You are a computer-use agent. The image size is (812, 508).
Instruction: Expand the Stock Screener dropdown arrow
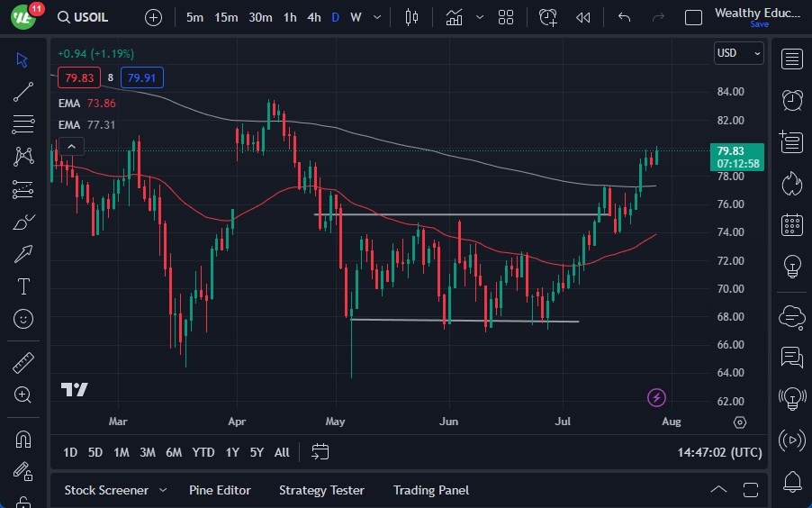[x=163, y=490]
